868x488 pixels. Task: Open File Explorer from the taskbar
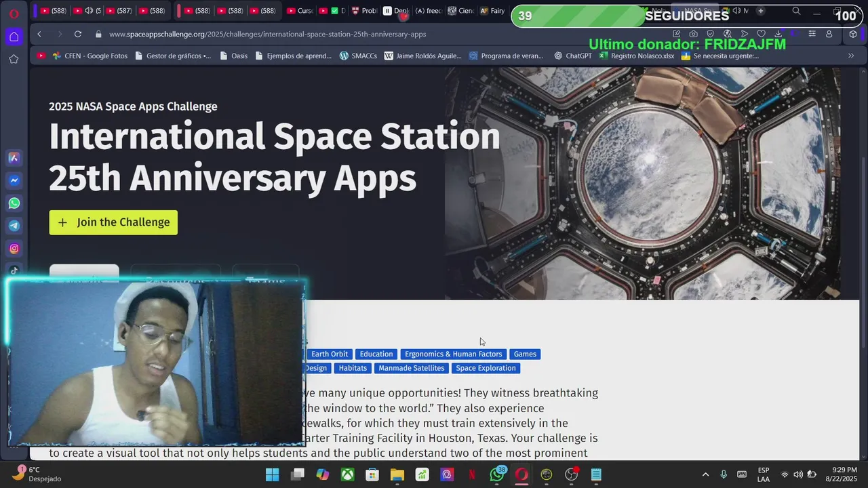click(x=397, y=474)
